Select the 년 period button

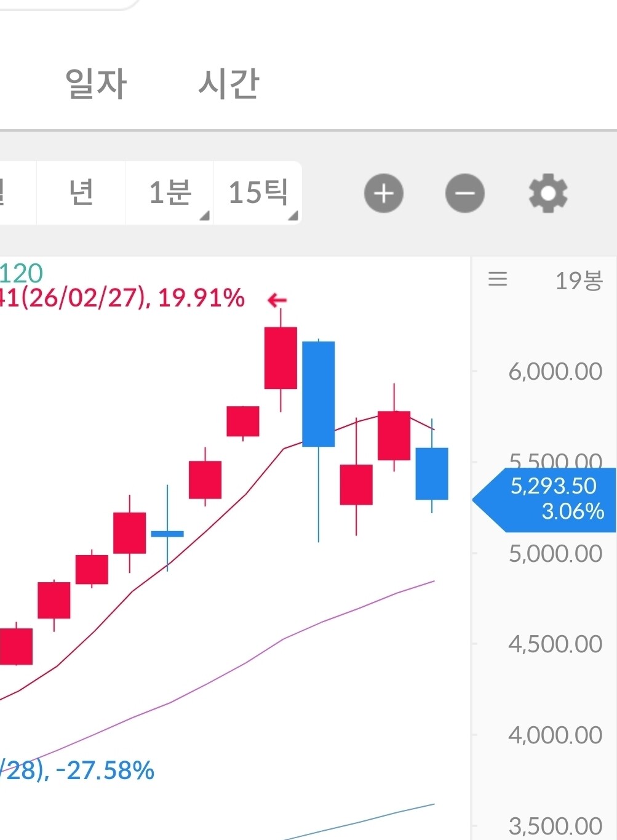(81, 193)
